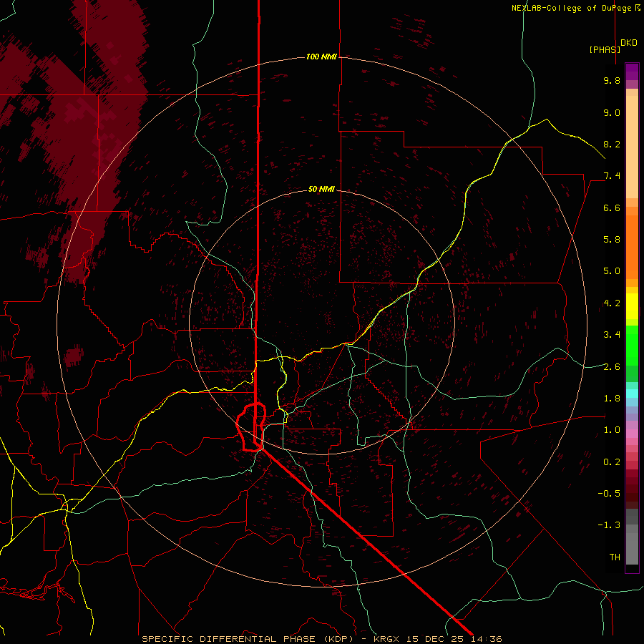Image resolution: width=644 pixels, height=644 pixels.
Task: Click the 9.8 scale value
Action: click(x=612, y=80)
